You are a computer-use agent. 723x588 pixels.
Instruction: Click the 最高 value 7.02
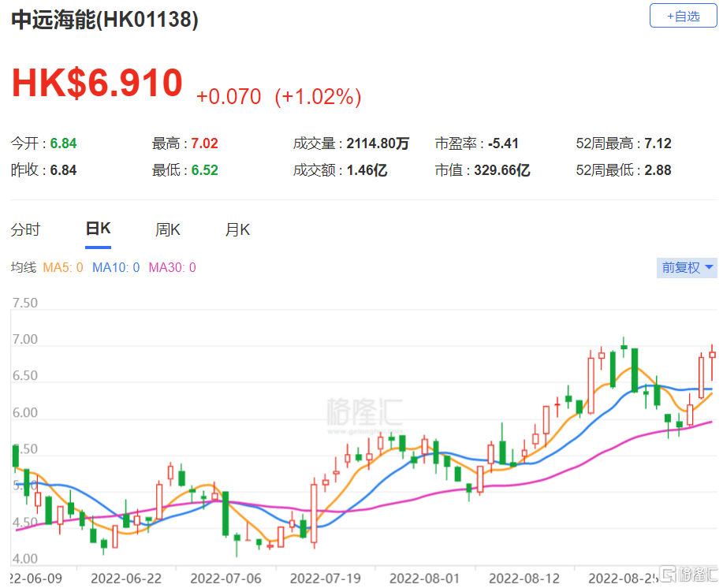(204, 143)
